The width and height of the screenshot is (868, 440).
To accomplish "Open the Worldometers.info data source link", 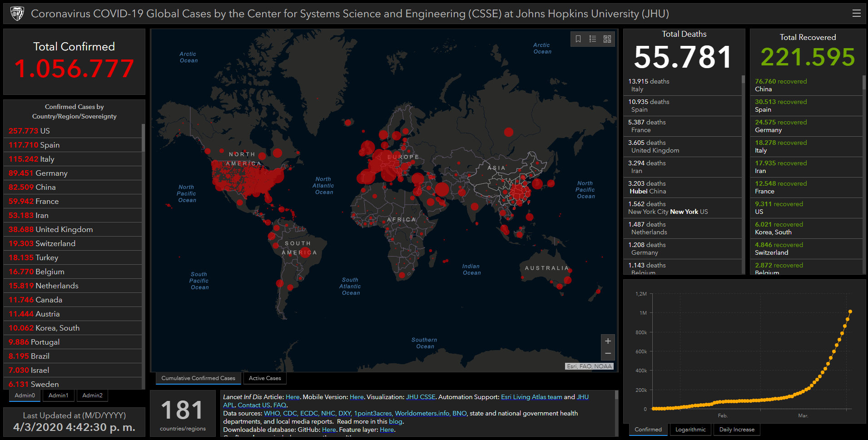I will [422, 413].
